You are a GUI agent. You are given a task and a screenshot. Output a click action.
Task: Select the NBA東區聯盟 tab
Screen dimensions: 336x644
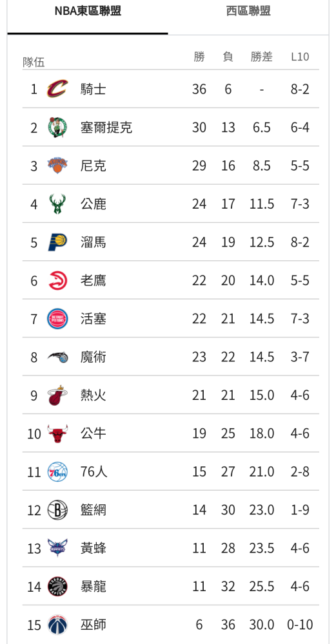point(88,11)
